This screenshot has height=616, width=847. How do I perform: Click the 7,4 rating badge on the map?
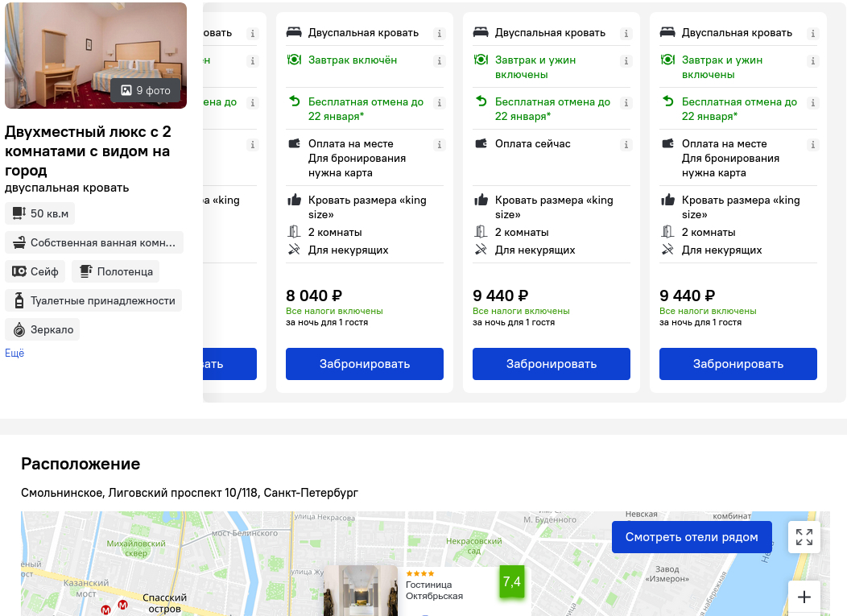coord(511,582)
